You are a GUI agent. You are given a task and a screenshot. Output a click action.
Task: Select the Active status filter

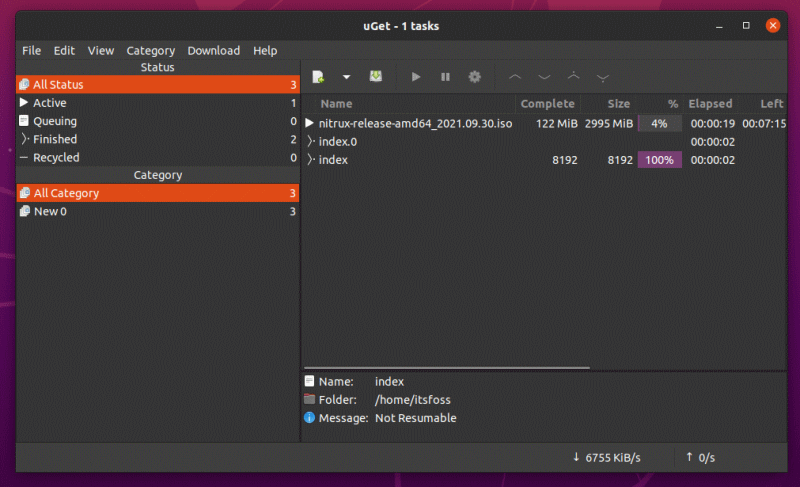click(158, 103)
